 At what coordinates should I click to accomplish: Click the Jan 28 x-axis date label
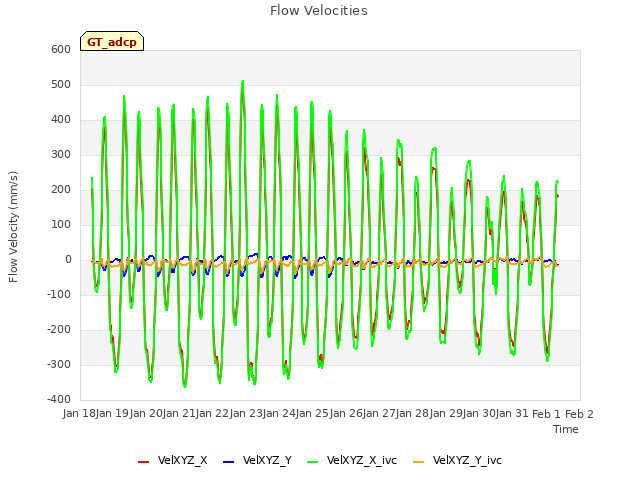[412, 414]
